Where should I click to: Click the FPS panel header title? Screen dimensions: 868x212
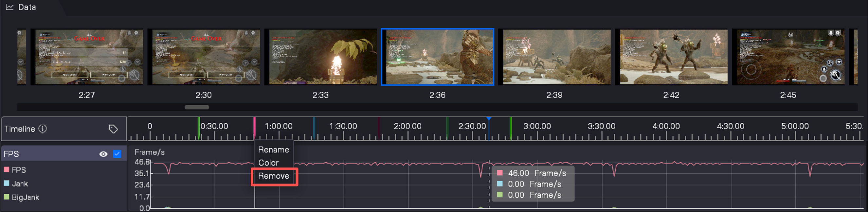(11, 154)
